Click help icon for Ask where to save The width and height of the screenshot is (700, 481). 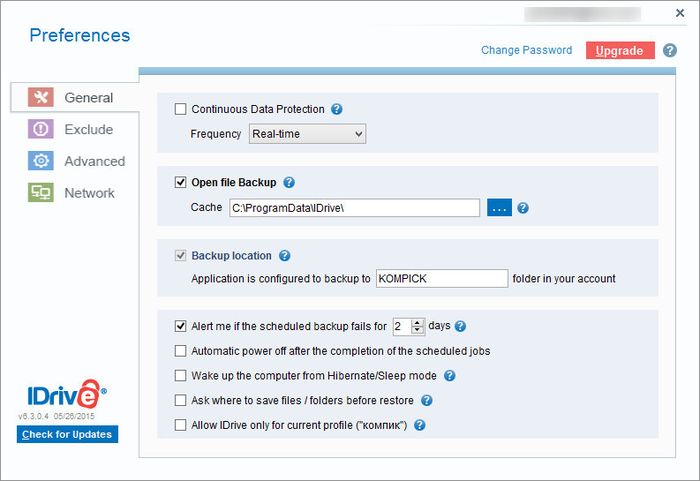[426, 400]
